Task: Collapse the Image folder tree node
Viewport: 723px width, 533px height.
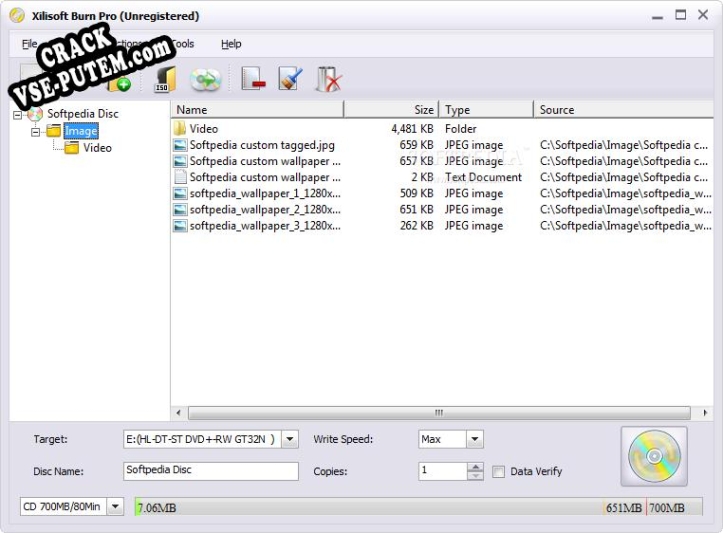Action: point(36,131)
